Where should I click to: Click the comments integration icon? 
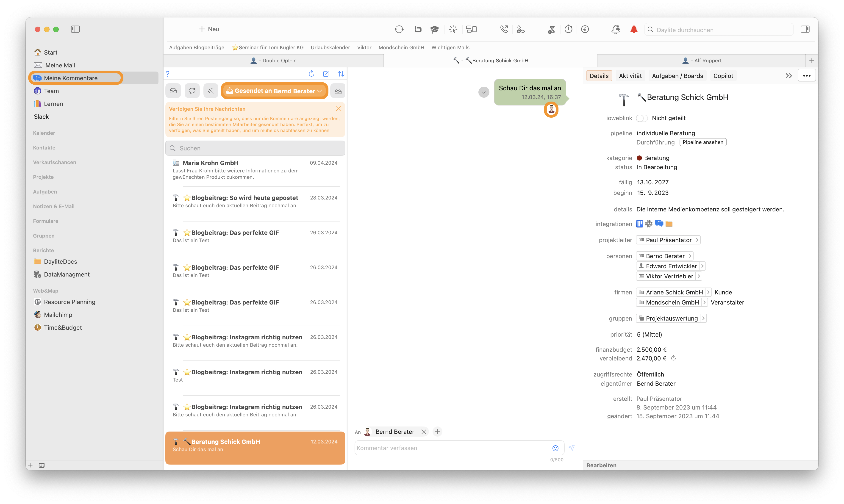659,224
